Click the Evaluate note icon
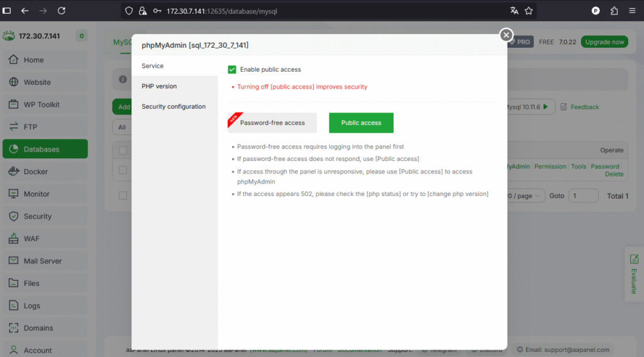 click(x=634, y=259)
